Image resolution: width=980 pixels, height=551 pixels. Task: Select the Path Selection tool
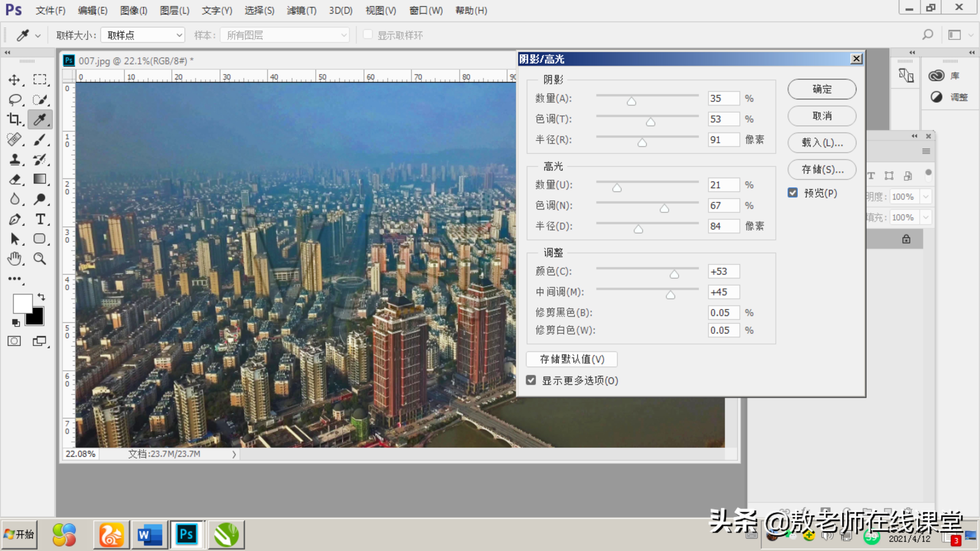coord(15,239)
